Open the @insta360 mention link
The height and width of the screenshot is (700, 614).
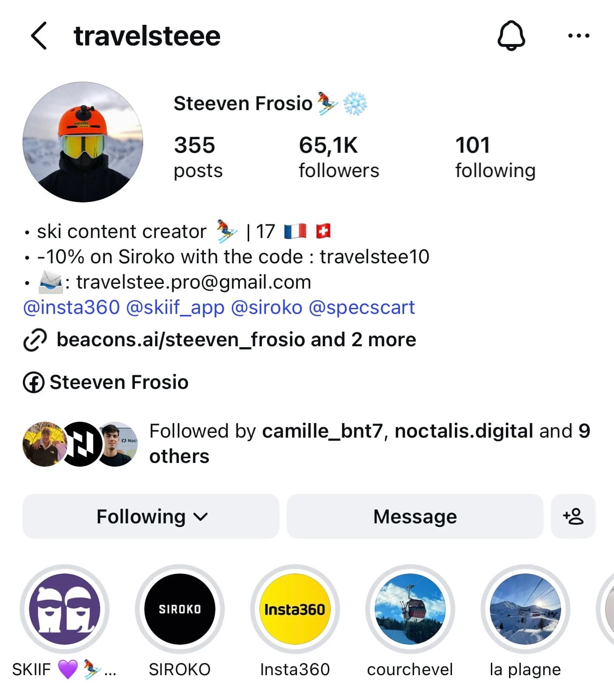[72, 307]
